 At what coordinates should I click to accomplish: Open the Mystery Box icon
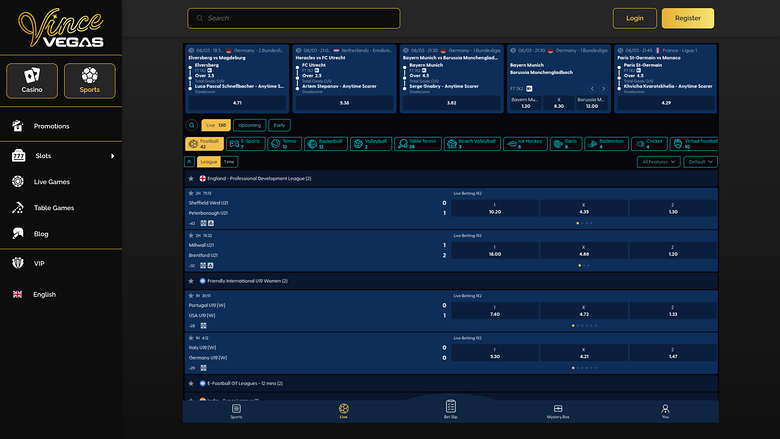point(557,409)
